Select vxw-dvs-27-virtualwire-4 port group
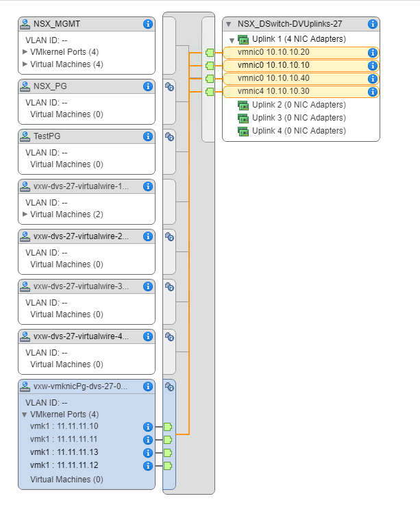 coord(87,336)
